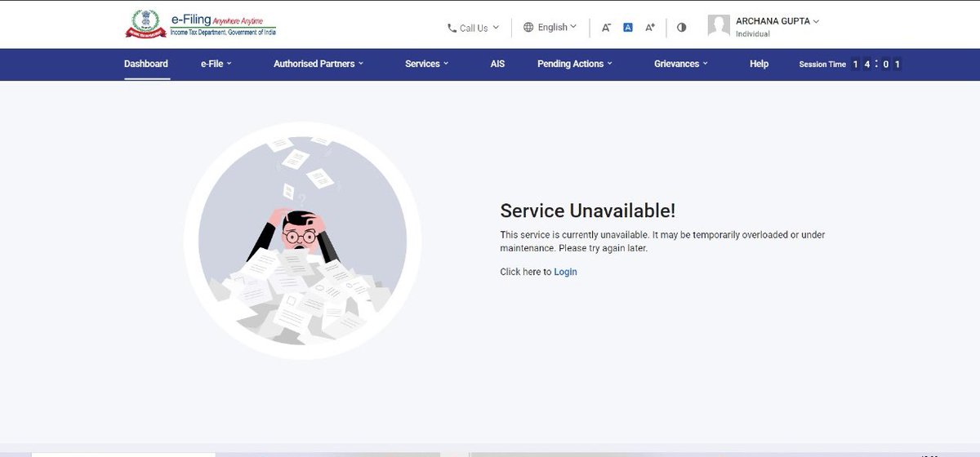Open the Help menu item
This screenshot has width=980, height=457.
759,64
